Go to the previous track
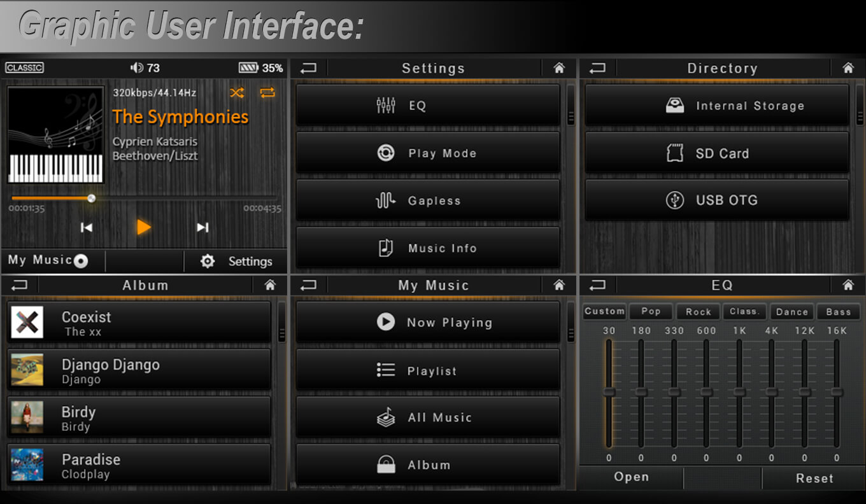Image resolution: width=866 pixels, height=504 pixels. click(x=87, y=228)
